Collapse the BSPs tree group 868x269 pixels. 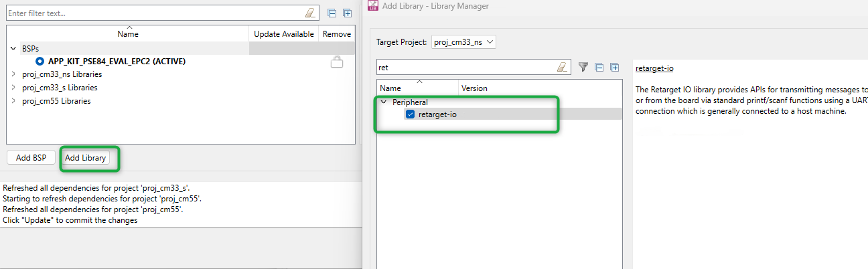[x=13, y=49]
